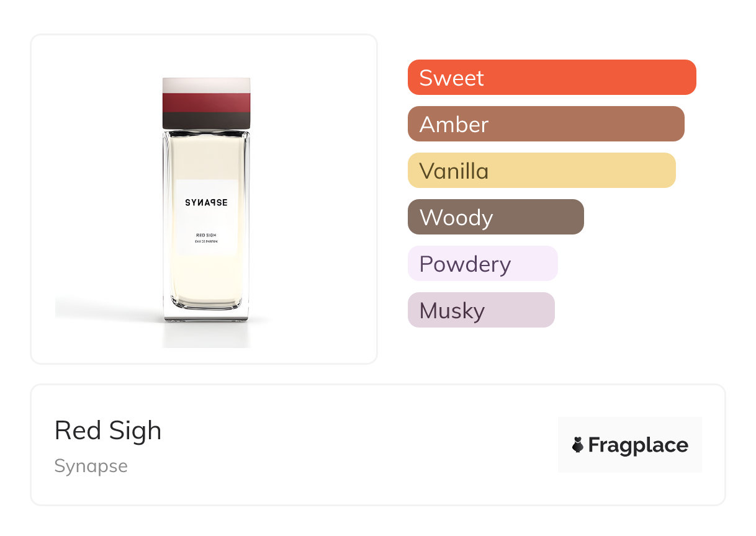Choose the Woody accord bar
756x536 pixels.
[495, 217]
